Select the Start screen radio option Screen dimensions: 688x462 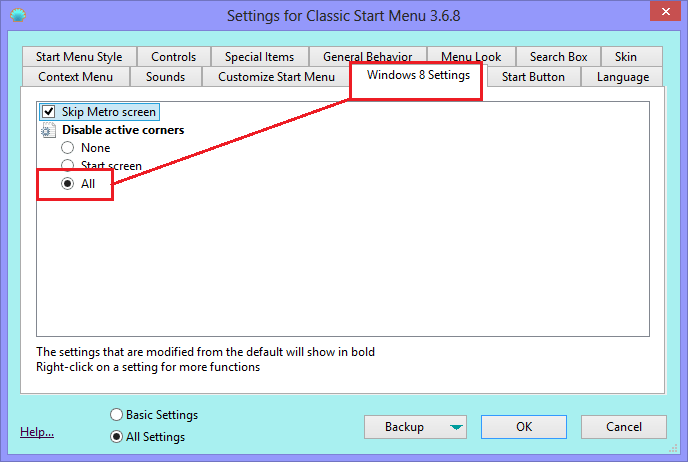click(68, 165)
